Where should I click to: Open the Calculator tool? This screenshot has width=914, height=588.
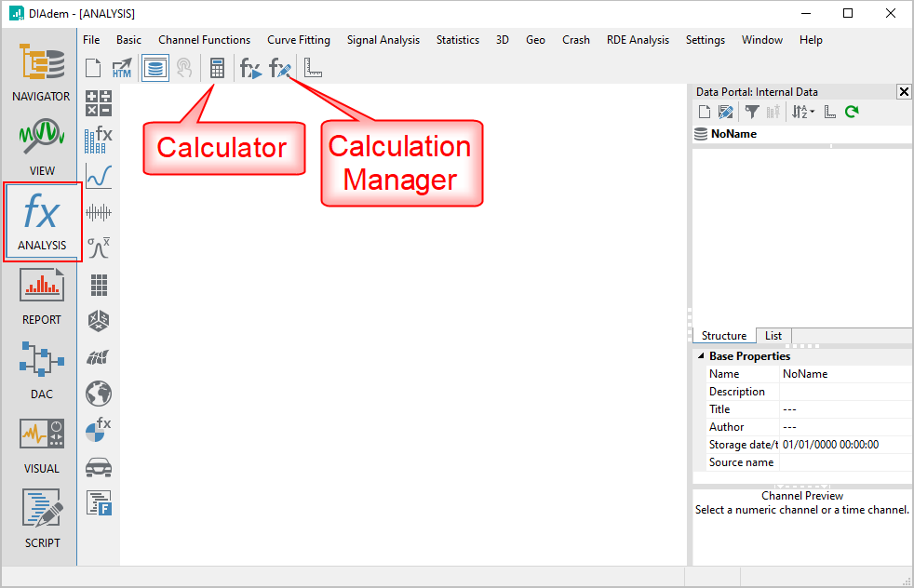tap(217, 68)
